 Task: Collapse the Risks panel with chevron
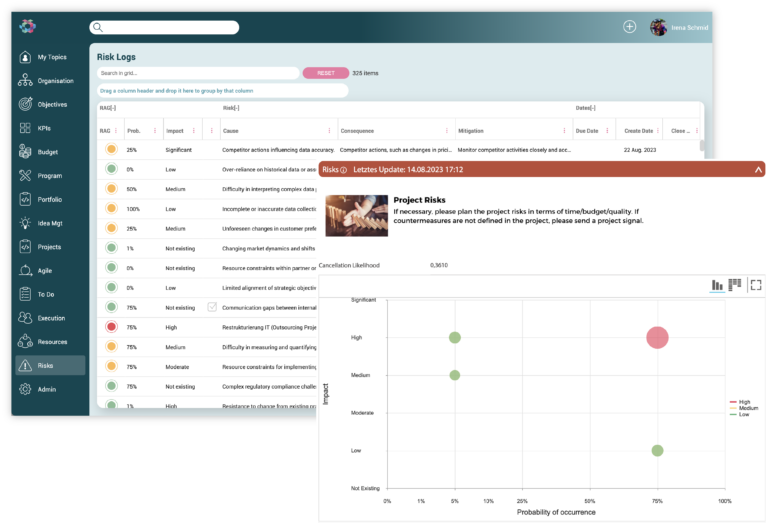(x=758, y=170)
